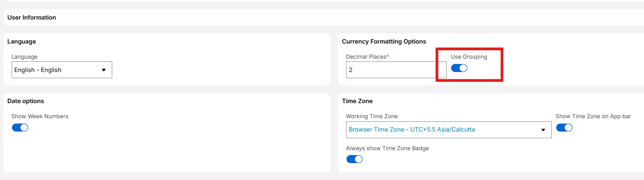Click the Show Week Numbers label

[x=40, y=116]
